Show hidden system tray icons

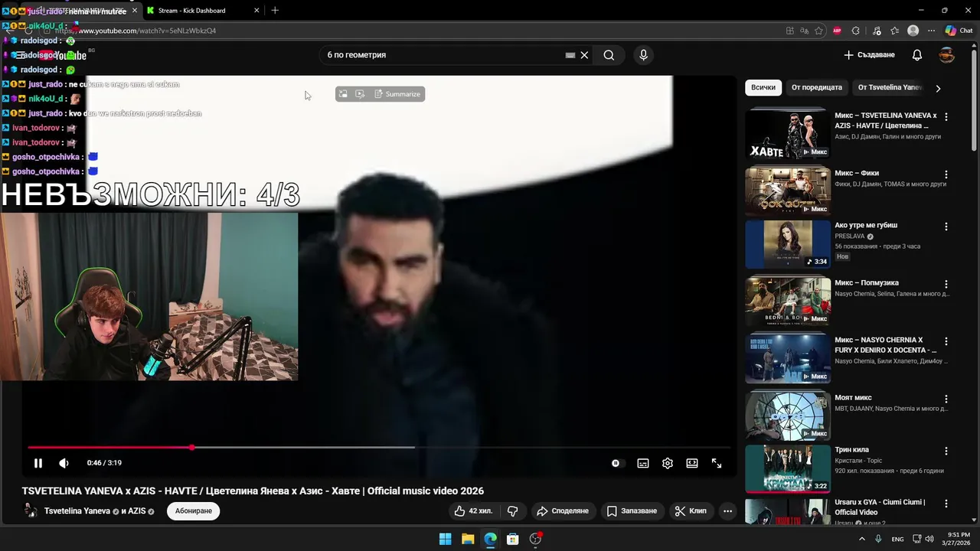click(861, 539)
